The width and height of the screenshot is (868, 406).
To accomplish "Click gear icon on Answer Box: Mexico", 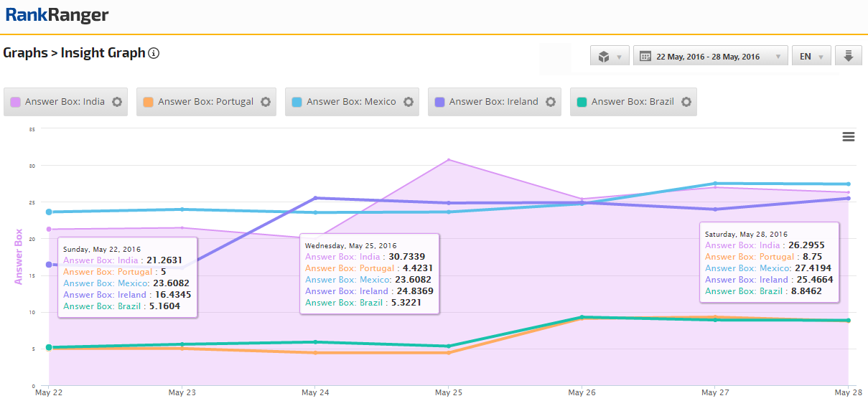I will [409, 102].
